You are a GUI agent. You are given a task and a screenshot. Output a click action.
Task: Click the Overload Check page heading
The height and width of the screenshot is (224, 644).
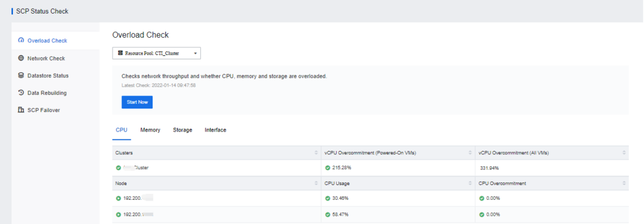141,35
